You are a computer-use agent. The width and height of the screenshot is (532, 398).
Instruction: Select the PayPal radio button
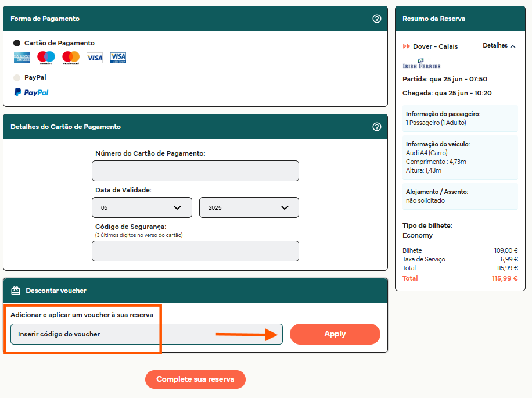(17, 77)
